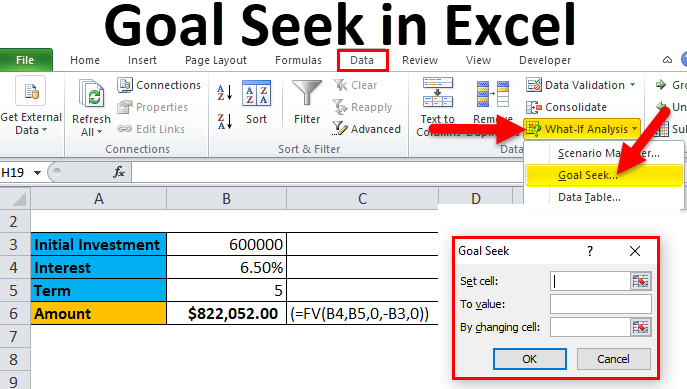Click the Subtotal icon

tap(662, 129)
